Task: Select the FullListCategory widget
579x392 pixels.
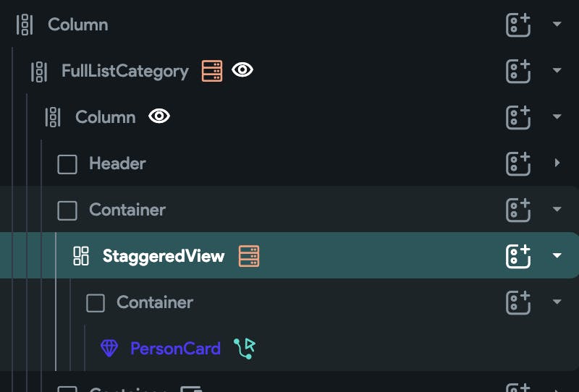Action: 124,71
